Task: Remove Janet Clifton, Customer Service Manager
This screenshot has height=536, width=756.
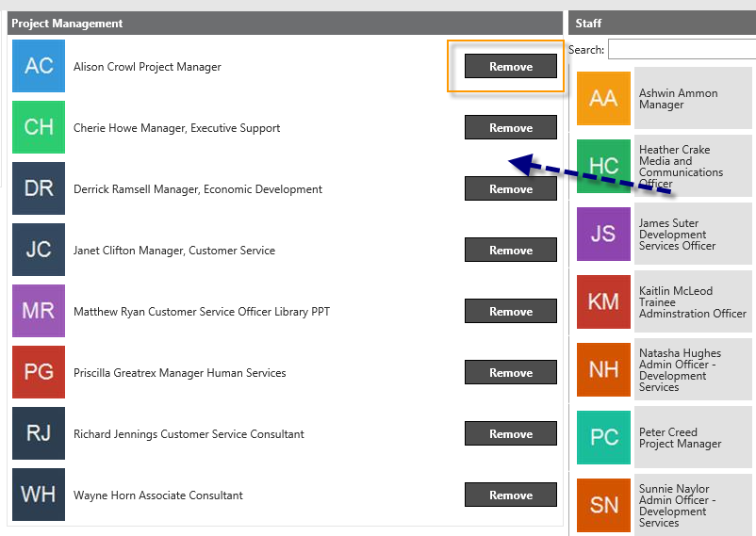Action: [511, 250]
